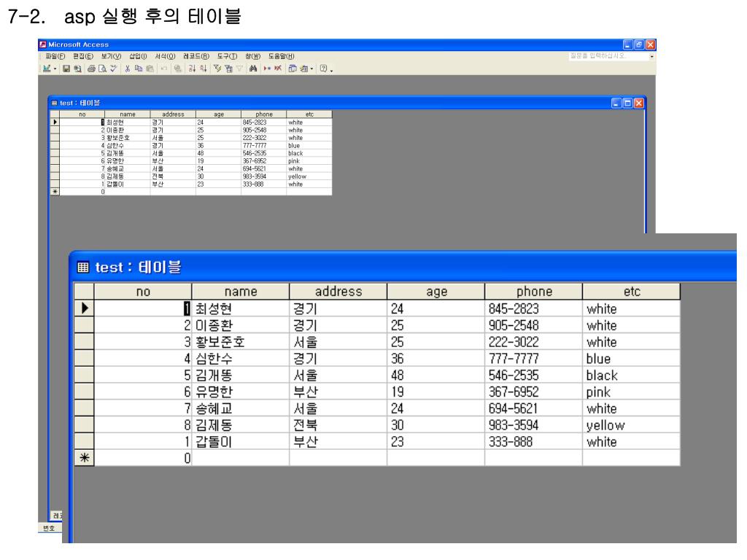Open the 파일(F) menu
747x560 pixels.
55,56
